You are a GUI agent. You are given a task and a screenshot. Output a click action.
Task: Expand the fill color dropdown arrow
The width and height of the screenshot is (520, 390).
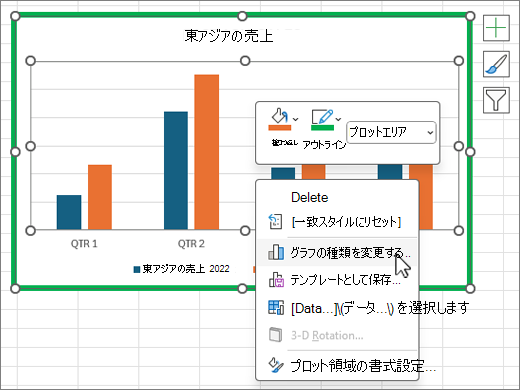[x=295, y=119]
